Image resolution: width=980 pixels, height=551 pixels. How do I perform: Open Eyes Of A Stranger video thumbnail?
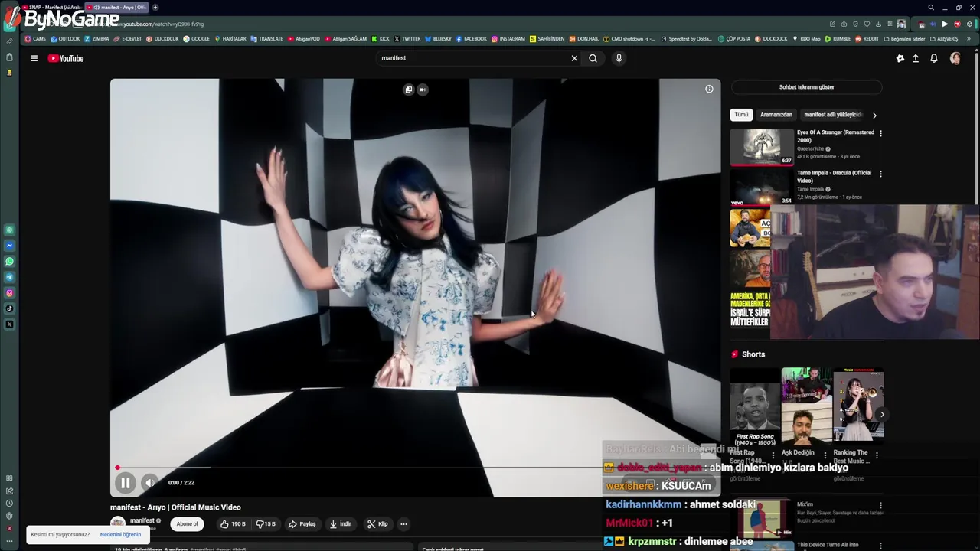(762, 147)
